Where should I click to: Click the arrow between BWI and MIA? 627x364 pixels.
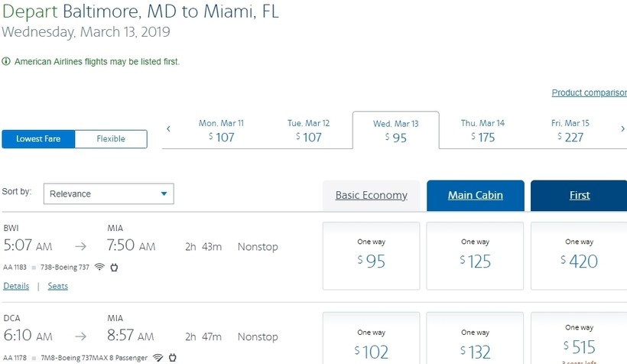pyautogui.click(x=80, y=247)
